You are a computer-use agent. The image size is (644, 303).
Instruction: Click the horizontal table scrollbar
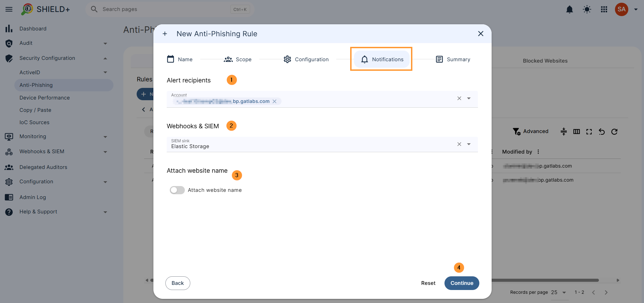[545, 280]
